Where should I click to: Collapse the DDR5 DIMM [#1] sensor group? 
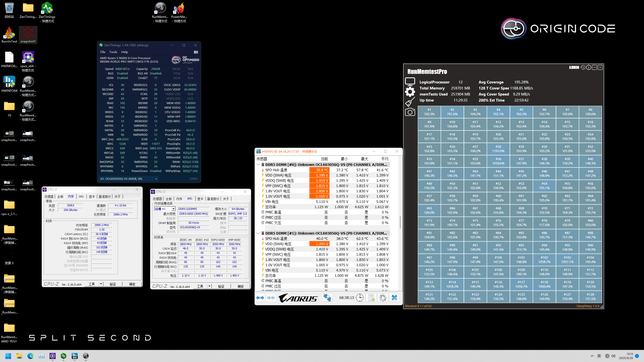point(258,233)
